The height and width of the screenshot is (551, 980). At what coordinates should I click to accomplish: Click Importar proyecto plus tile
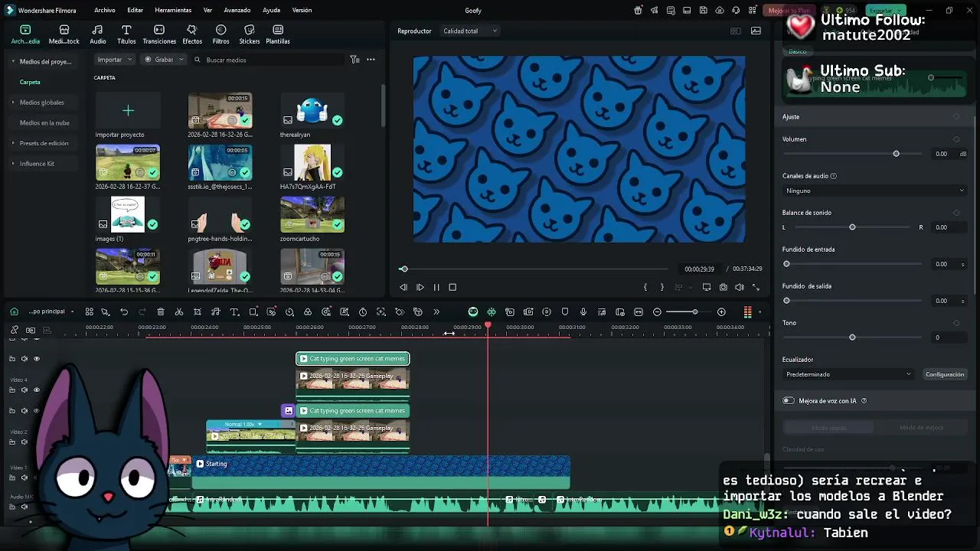click(x=128, y=111)
